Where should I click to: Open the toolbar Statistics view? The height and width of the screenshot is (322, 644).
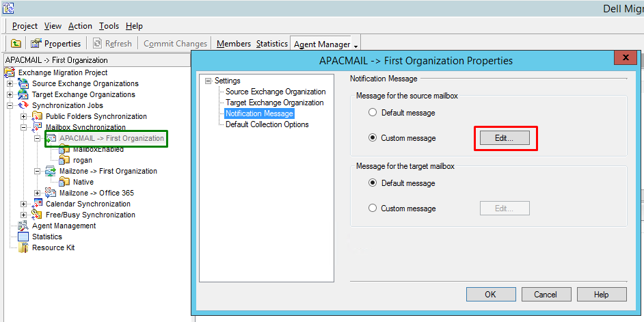point(272,43)
